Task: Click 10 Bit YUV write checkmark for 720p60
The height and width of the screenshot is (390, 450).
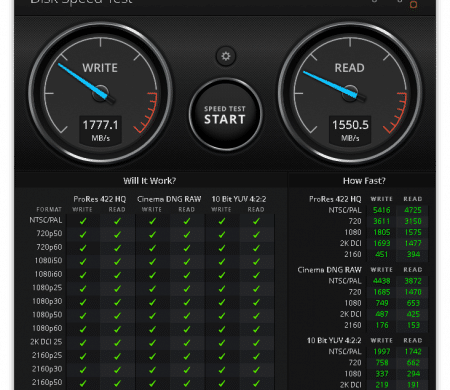Action: tap(222, 248)
